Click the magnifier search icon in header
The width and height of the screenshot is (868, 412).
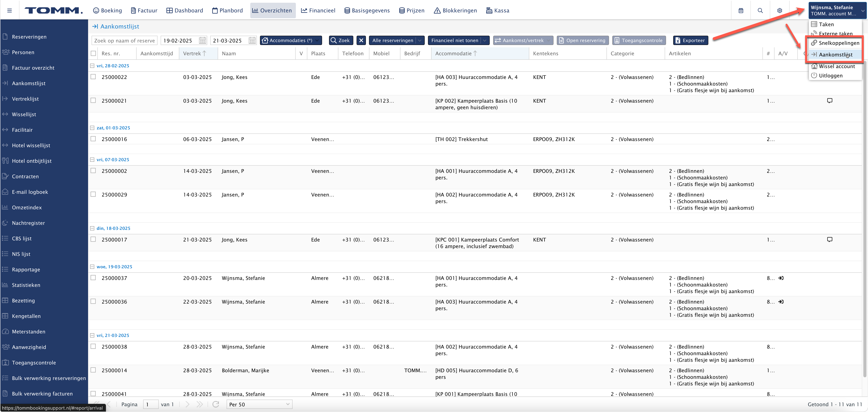760,10
